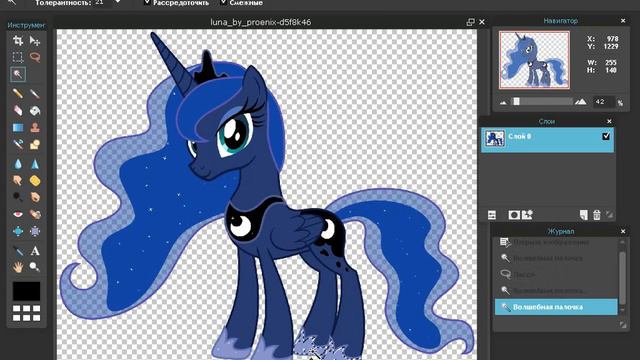This screenshot has width=640, height=360.
Task: Select the Crop tool
Action: [x=18, y=40]
